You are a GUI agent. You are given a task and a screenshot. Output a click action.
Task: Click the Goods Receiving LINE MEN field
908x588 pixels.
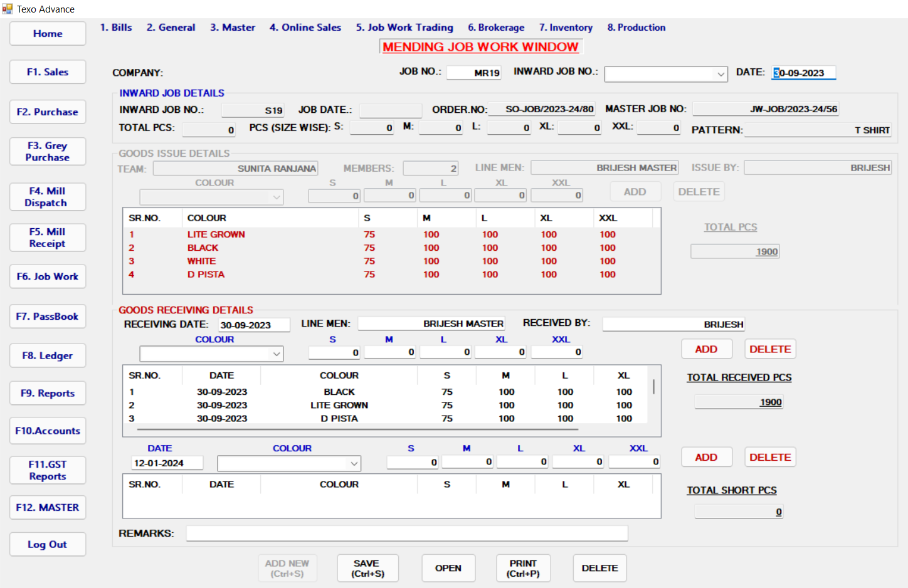click(x=431, y=323)
